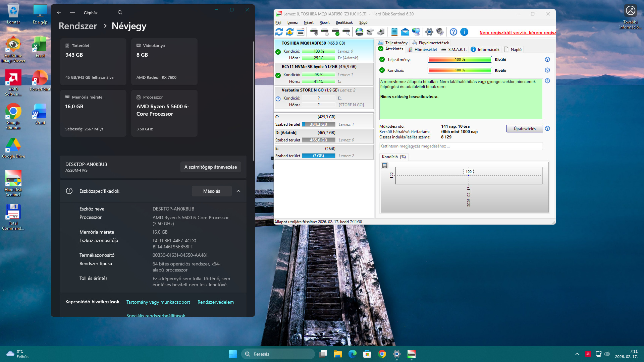644x362 pixels.
Task: Click the notepad report toolbar icon
Action: 394,32
